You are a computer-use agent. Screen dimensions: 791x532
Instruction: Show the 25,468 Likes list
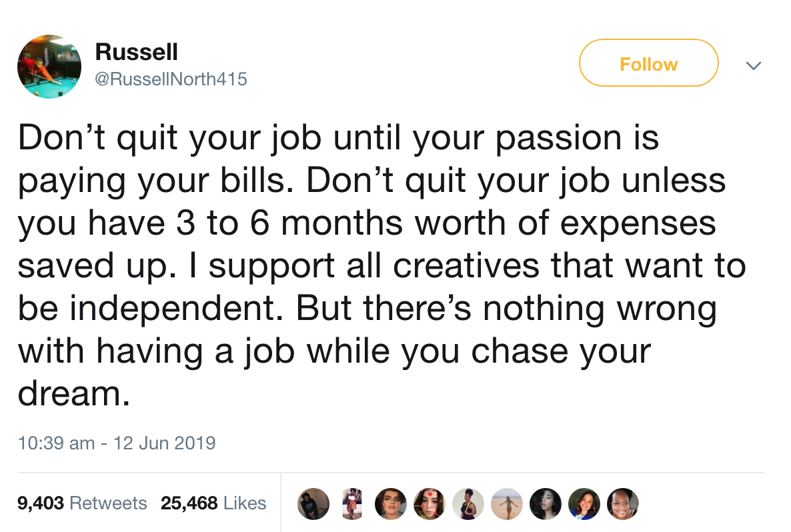(x=213, y=503)
